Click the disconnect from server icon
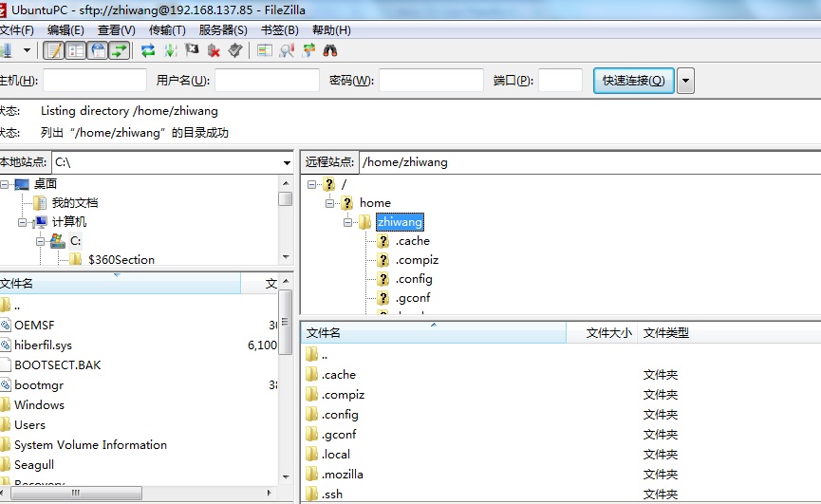The height and width of the screenshot is (504, 821). click(214, 50)
